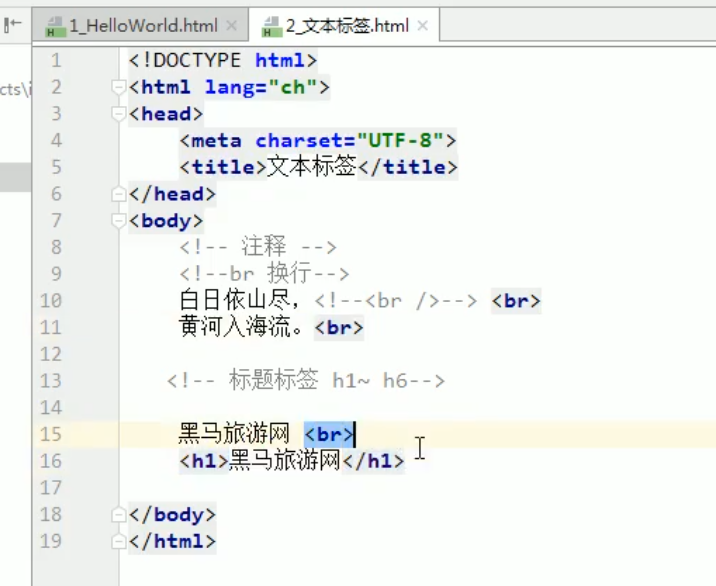
Task: Click the opening <body> tag text
Action: click(166, 221)
